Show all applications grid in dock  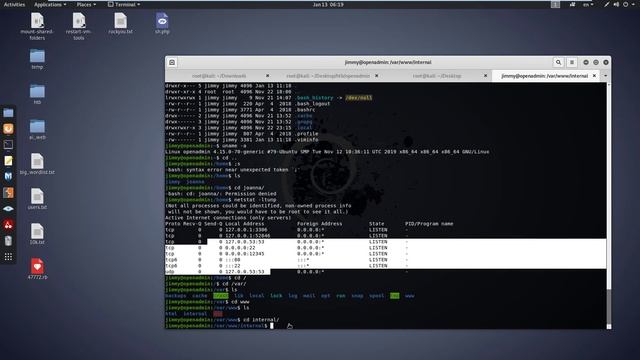[8, 257]
